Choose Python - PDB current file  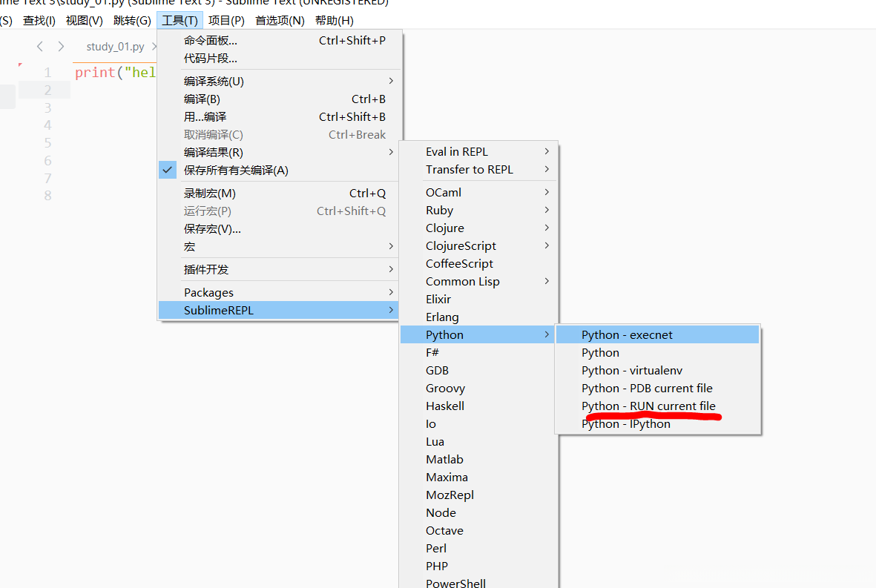point(658,388)
